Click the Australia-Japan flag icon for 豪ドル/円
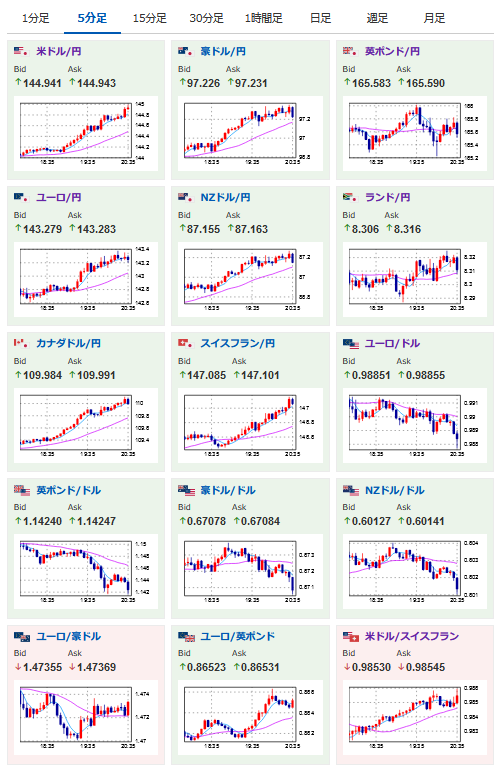 185,51
